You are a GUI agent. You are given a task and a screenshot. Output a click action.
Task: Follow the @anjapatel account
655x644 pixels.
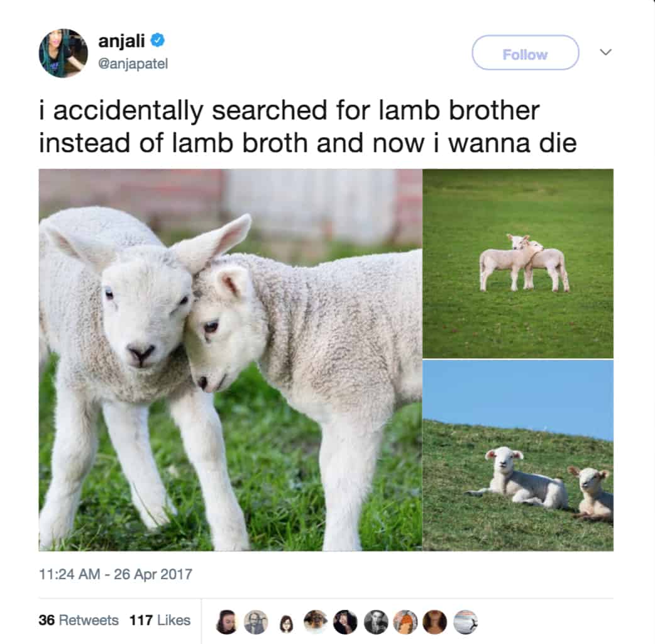[525, 53]
